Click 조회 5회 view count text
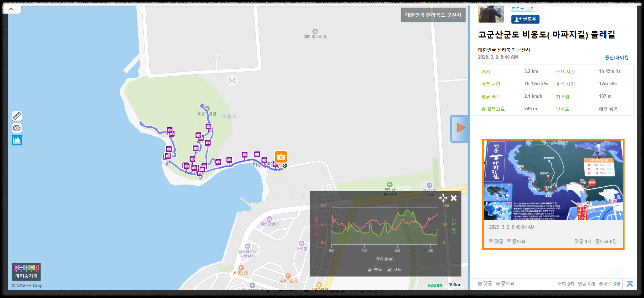Image resolution: width=644 pixels, height=298 pixels. (566, 284)
